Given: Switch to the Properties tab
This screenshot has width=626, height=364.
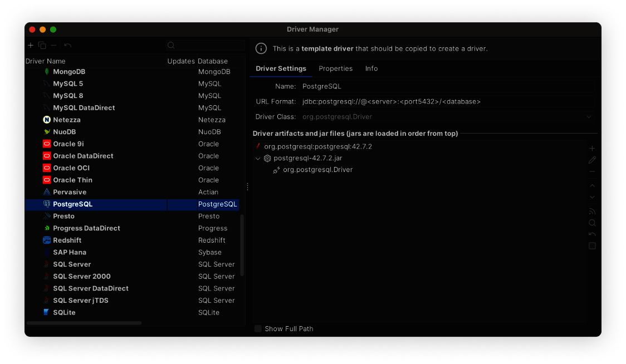Looking at the screenshot, I should coord(335,68).
